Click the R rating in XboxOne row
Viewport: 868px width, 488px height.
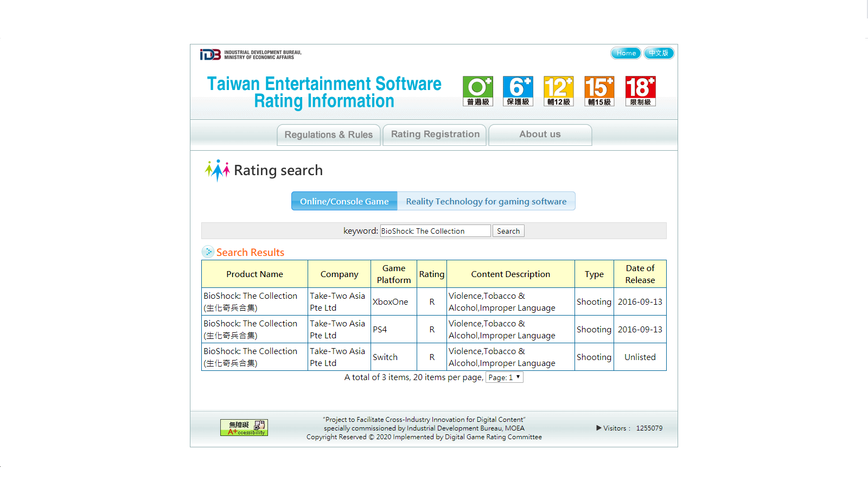432,302
